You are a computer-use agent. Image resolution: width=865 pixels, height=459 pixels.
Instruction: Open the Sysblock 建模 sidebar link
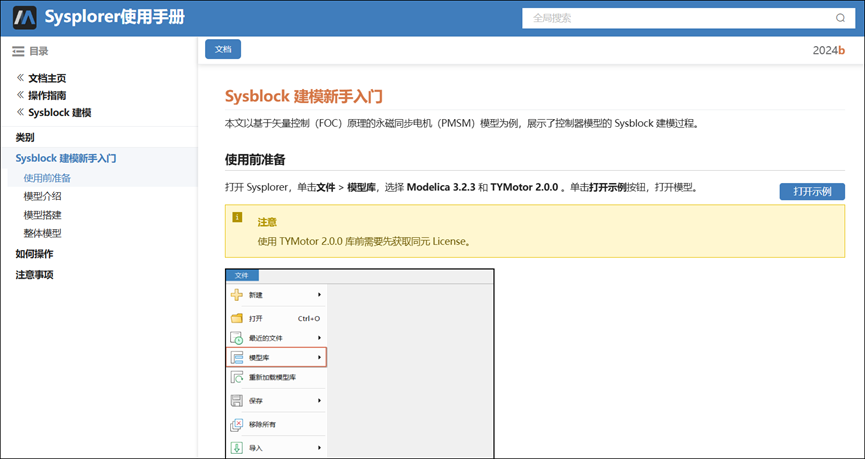(x=60, y=113)
